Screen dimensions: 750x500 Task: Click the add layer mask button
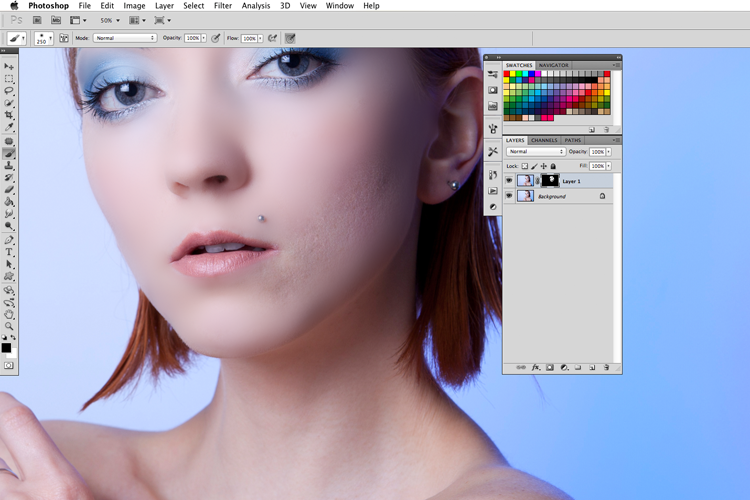[550, 367]
